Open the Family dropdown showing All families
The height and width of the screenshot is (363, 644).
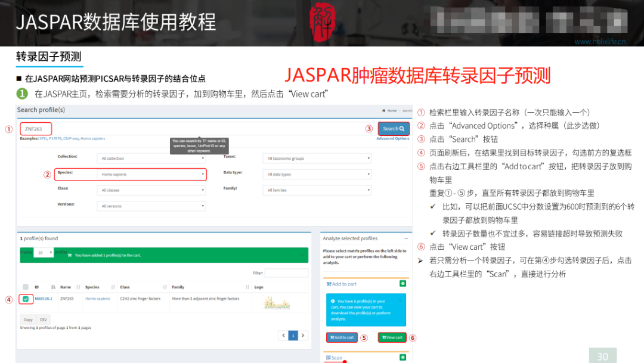[317, 190]
